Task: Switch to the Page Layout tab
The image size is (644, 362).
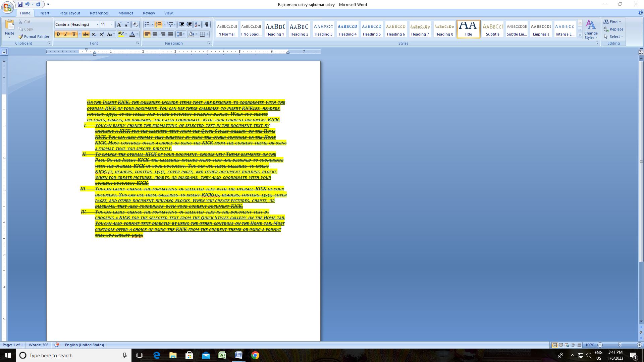Action: (x=69, y=13)
